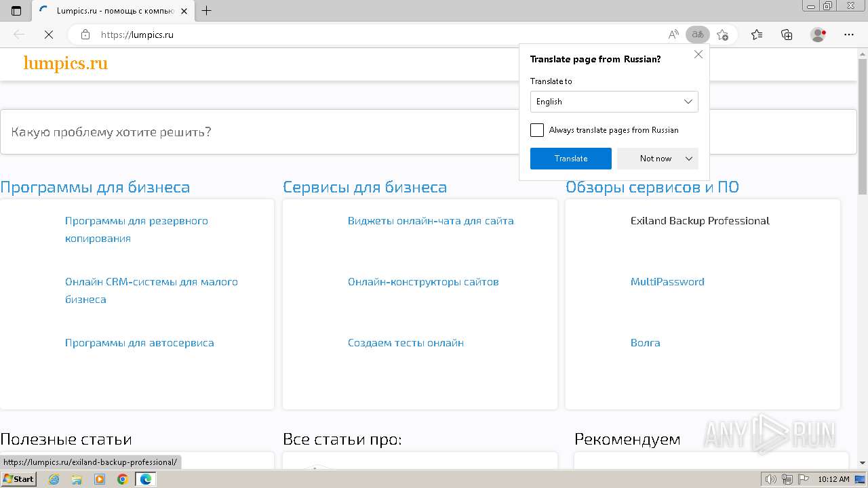Open the Windows Start menu
Image resolution: width=868 pixels, height=488 pixels.
18,479
